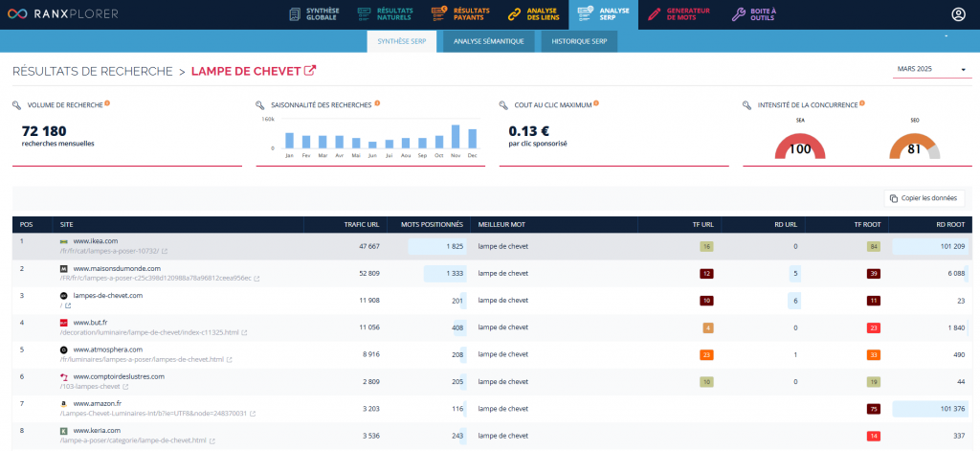Image resolution: width=980 pixels, height=451 pixels.
Task: Click mots positionnés value 1 825
Action: [455, 246]
